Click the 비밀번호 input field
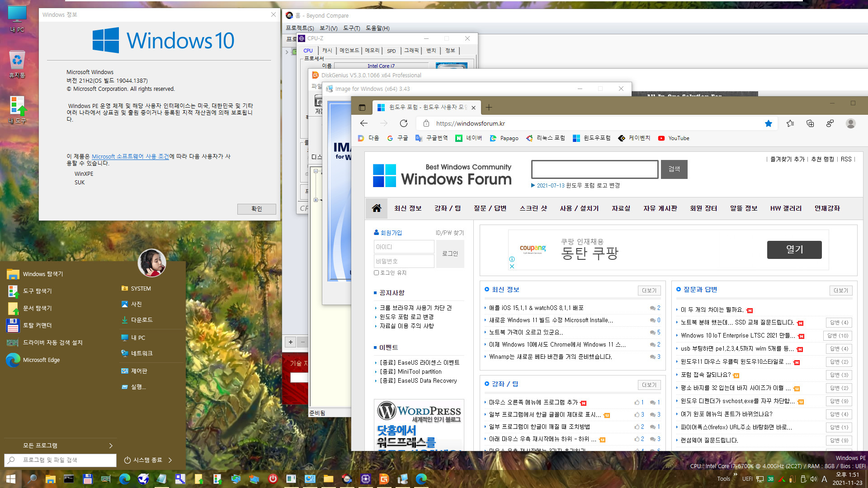 click(404, 261)
